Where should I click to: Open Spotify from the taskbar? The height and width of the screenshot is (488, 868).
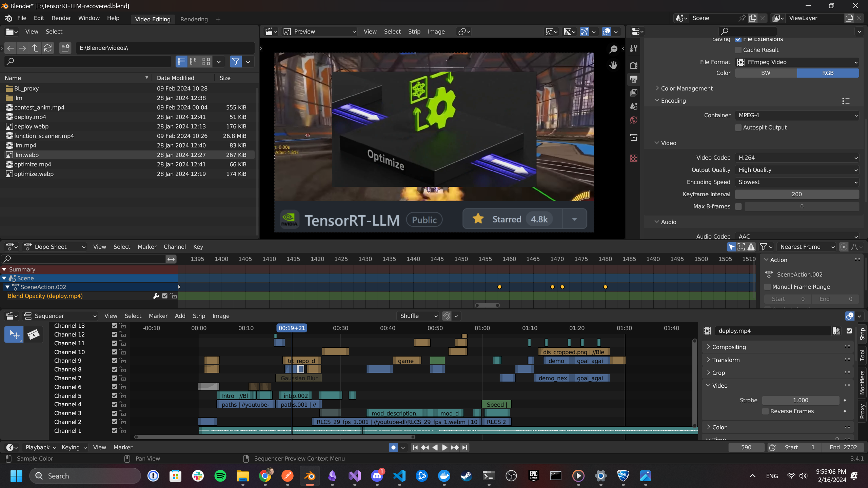(x=220, y=476)
